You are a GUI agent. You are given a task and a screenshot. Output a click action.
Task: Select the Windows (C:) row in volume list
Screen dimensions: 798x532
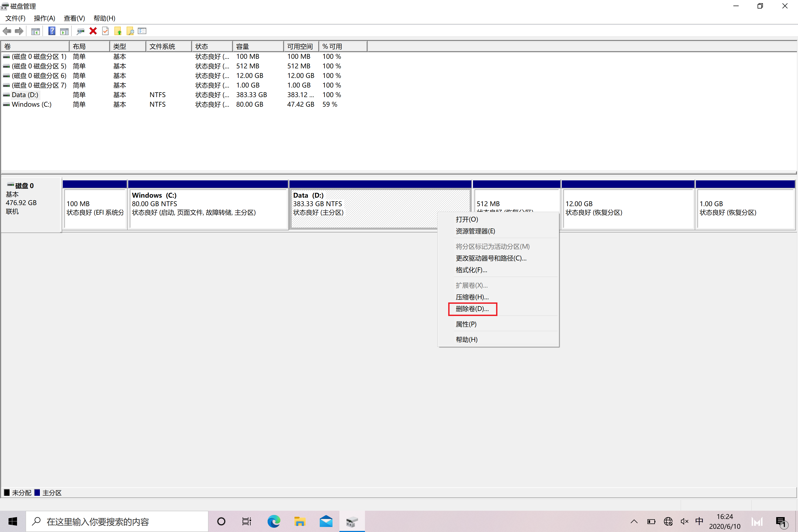coord(32,105)
